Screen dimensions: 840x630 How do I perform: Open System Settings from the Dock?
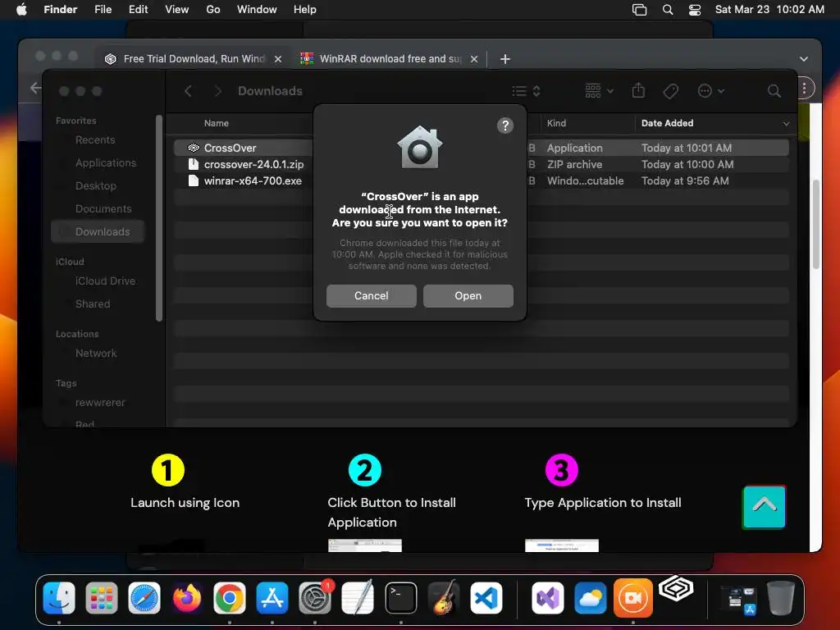(x=315, y=597)
